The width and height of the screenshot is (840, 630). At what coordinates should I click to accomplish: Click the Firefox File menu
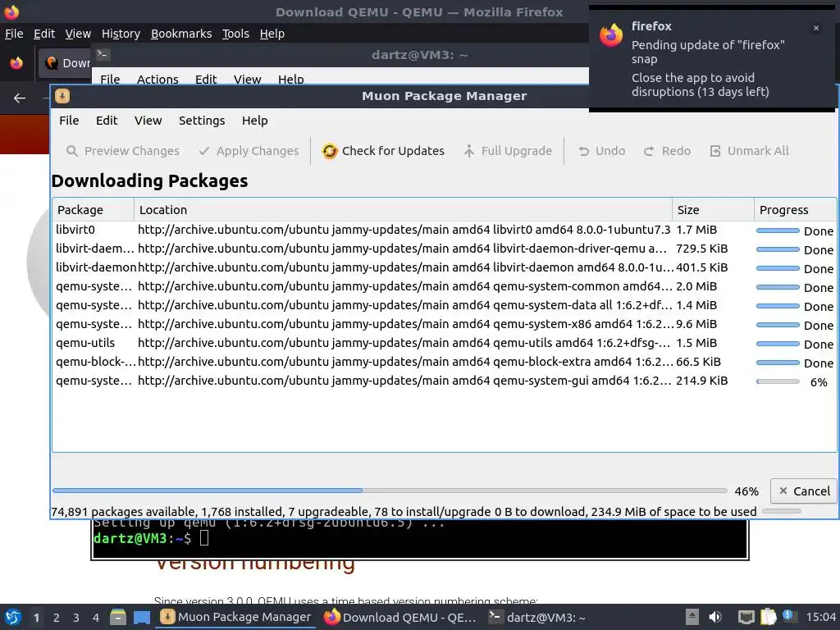point(14,34)
